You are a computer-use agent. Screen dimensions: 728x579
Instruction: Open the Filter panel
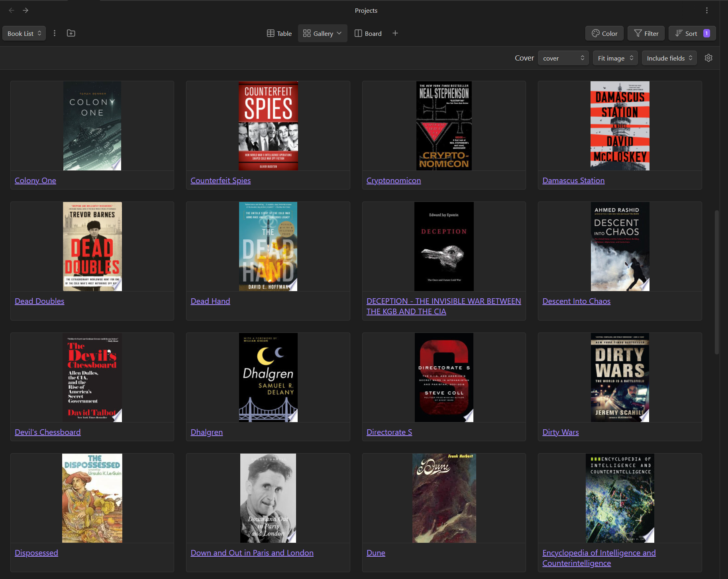pyautogui.click(x=646, y=33)
